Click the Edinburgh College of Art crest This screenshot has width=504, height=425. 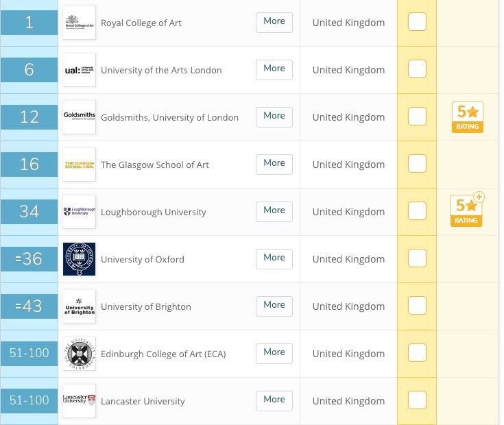[x=79, y=354]
